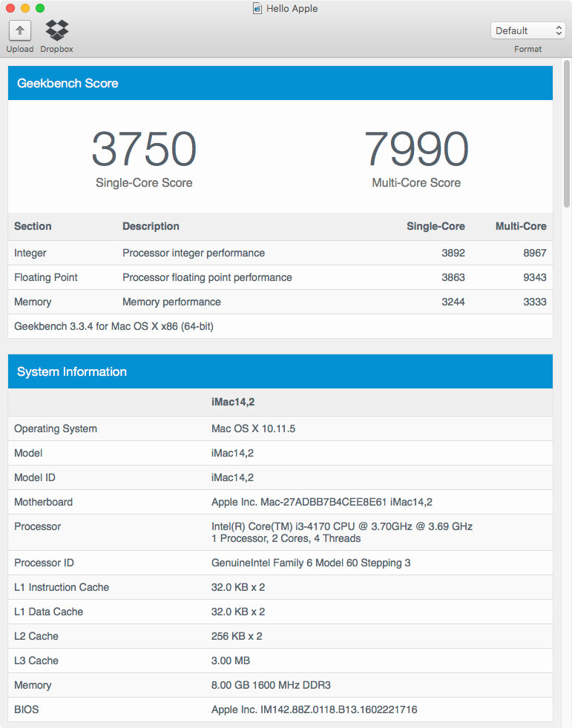The height and width of the screenshot is (728, 572).
Task: Select the 3750 single-core score
Action: tap(144, 148)
